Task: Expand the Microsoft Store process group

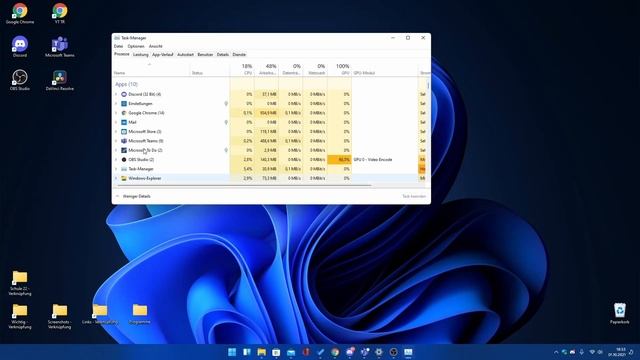Action: click(116, 131)
